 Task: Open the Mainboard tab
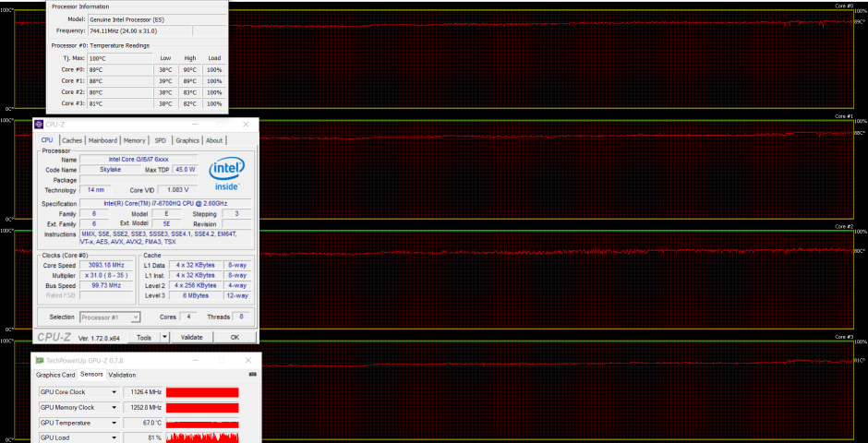pyautogui.click(x=103, y=140)
